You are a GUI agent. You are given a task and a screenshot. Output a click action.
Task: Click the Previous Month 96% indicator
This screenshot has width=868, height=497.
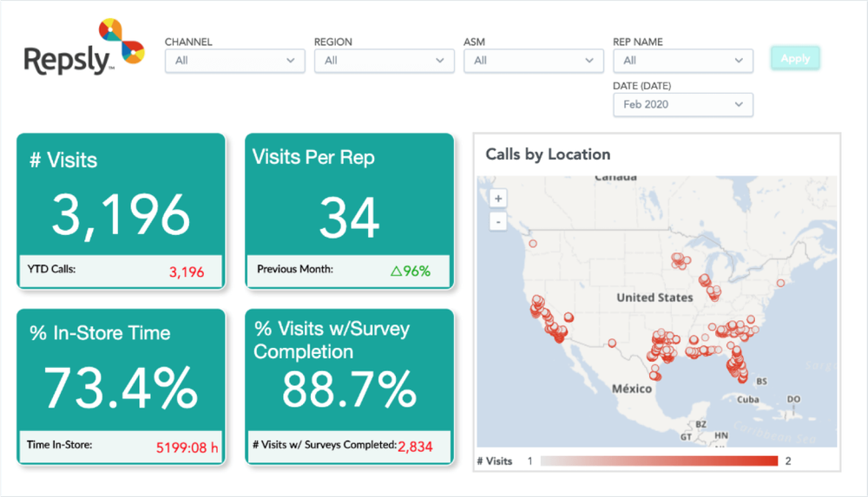[x=411, y=271]
